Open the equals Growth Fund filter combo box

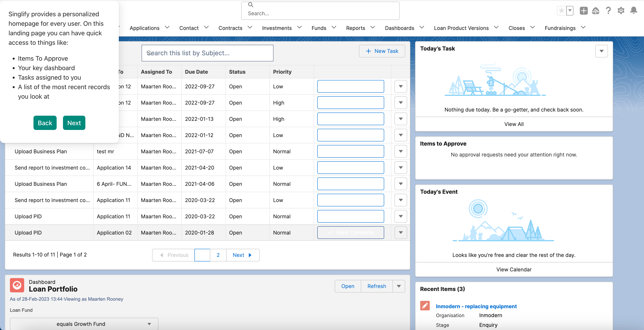pyautogui.click(x=84, y=324)
